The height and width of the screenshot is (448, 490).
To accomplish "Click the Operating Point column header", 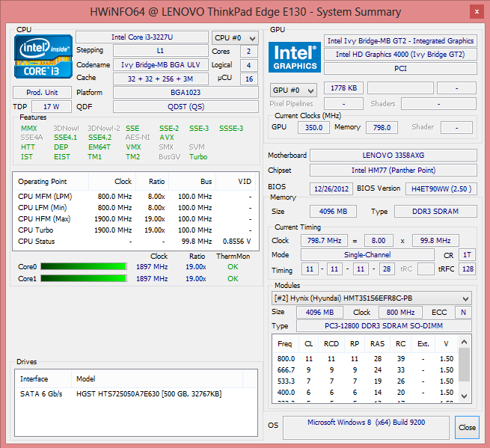I will [51, 182].
